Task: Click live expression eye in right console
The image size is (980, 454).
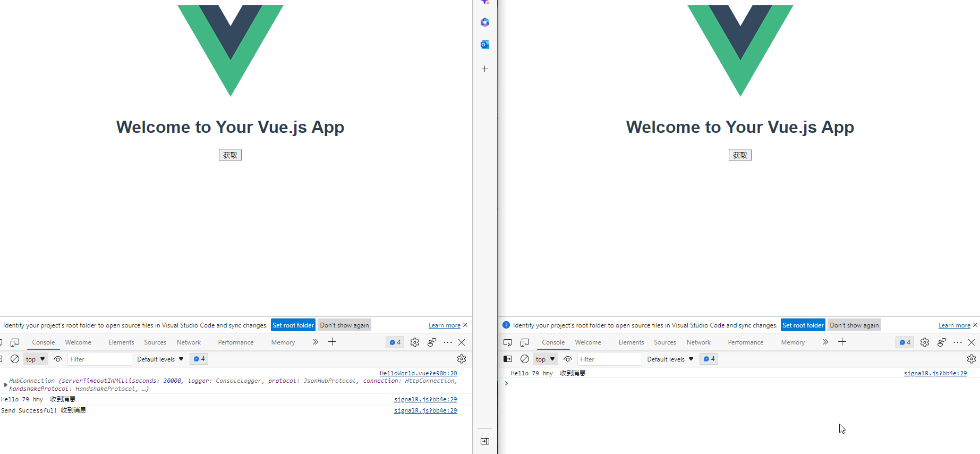Action: pos(568,359)
